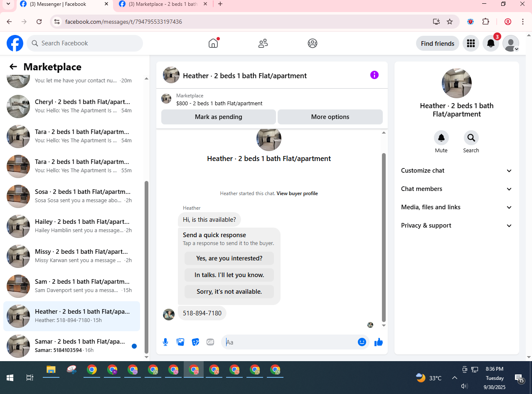The image size is (532, 394).
Task: Open Missy's apartment conversation
Action: (72, 256)
